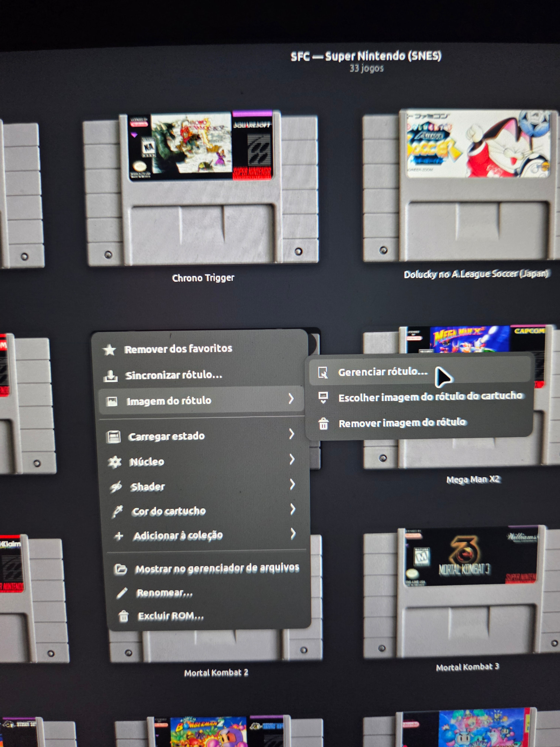560x747 pixels.
Task: Open the Shader submenu chevron
Action: 292,485
